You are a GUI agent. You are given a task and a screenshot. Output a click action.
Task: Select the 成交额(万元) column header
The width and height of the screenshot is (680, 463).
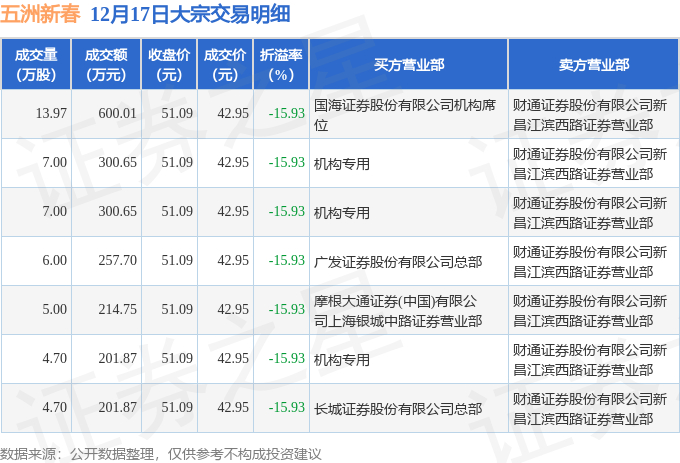[106, 65]
